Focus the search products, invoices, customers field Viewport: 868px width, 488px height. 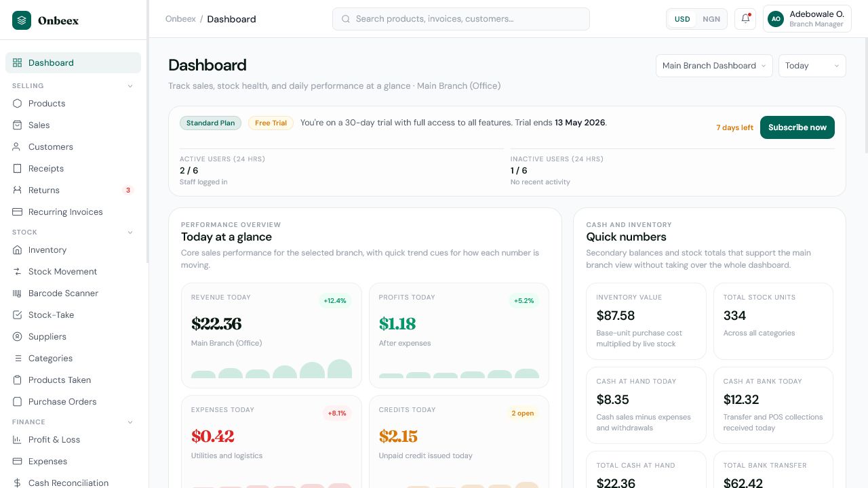[461, 19]
